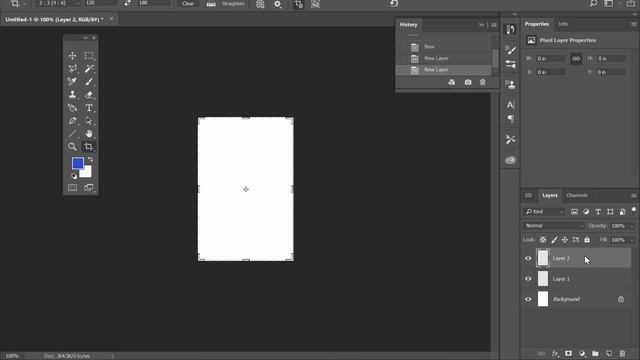Viewport: 640px width, 360px height.
Task: Open the Normal blend mode dropdown
Action: click(553, 226)
